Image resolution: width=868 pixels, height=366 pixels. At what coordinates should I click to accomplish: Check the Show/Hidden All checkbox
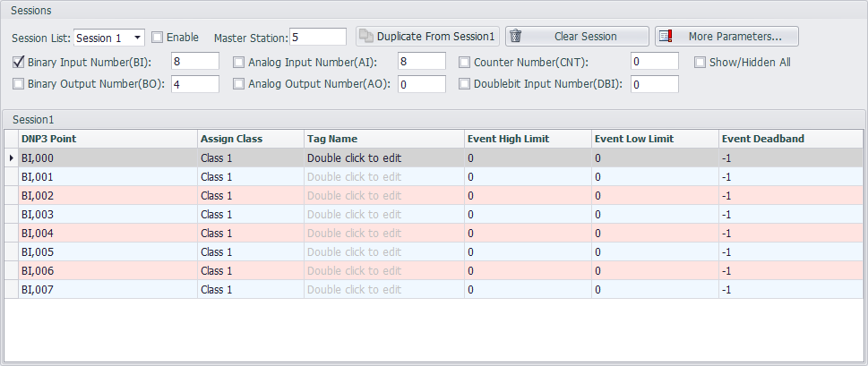tap(700, 63)
